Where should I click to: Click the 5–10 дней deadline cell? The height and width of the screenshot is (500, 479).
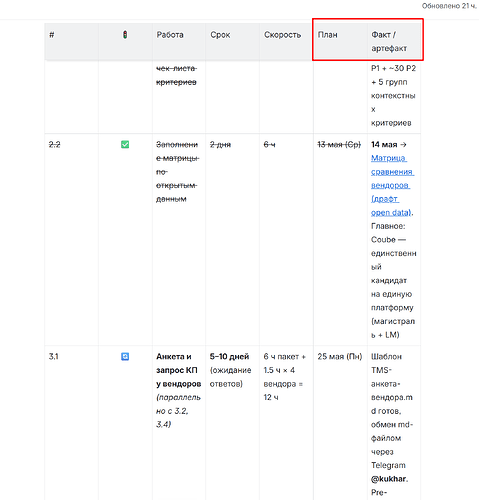pos(229,357)
